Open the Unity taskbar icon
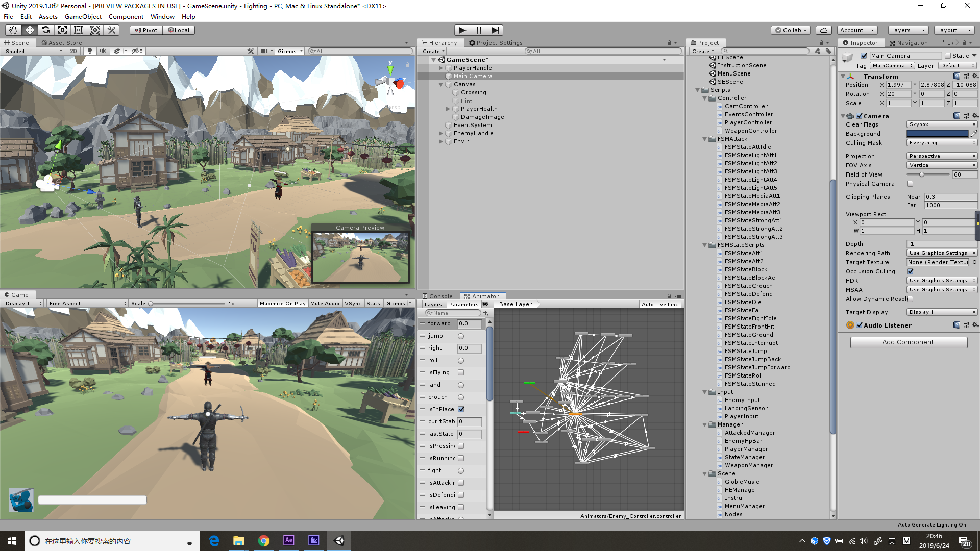Viewport: 980px width, 551px height. 339,541
